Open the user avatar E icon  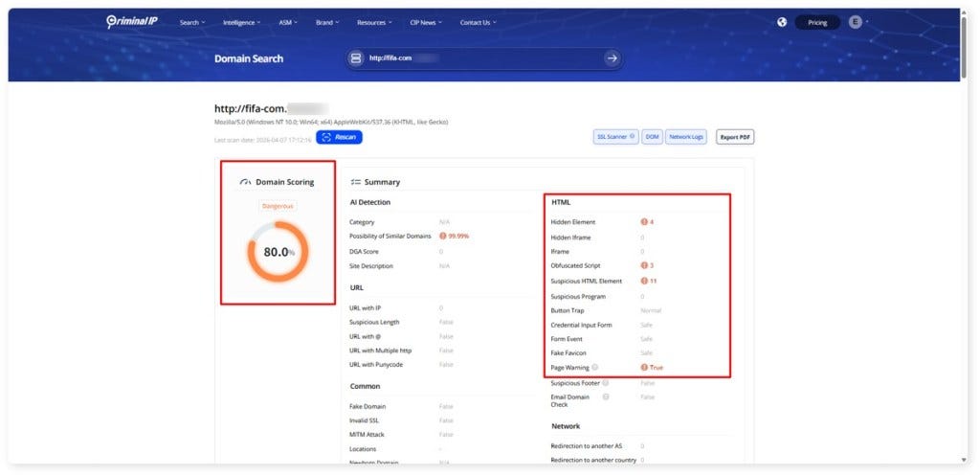click(x=855, y=22)
